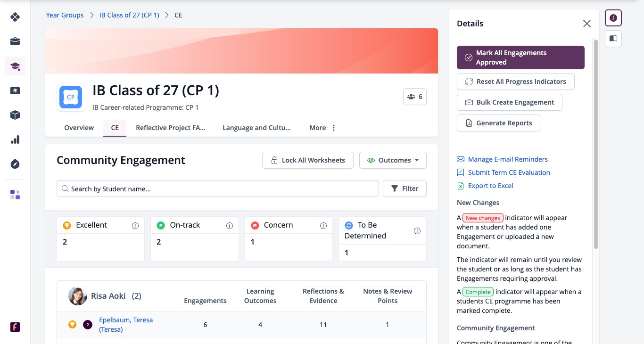Open the bar chart analytics sidebar icon
644x344 pixels.
coord(15,139)
